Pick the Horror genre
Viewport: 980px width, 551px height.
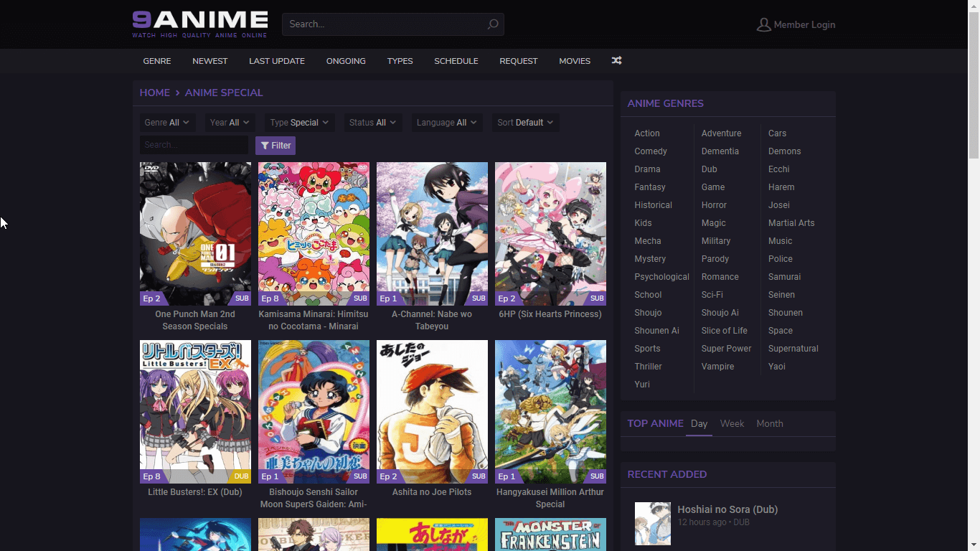[x=714, y=205]
